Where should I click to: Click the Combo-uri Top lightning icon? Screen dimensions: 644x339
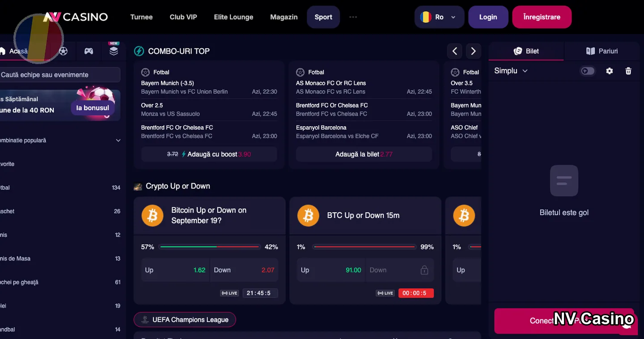(139, 51)
